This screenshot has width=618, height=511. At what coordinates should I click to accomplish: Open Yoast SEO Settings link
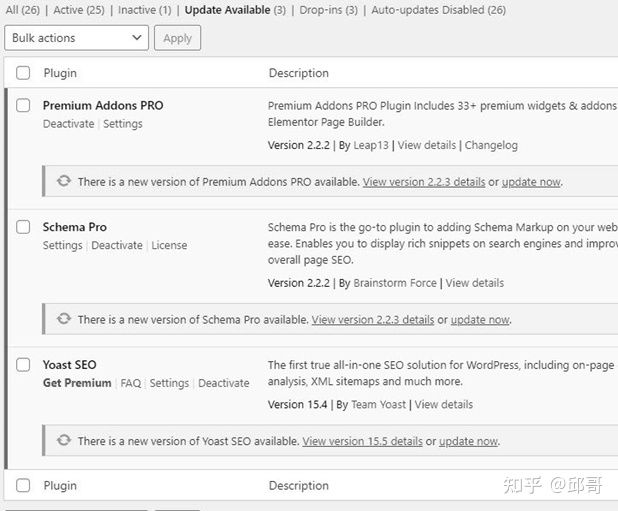pos(169,383)
